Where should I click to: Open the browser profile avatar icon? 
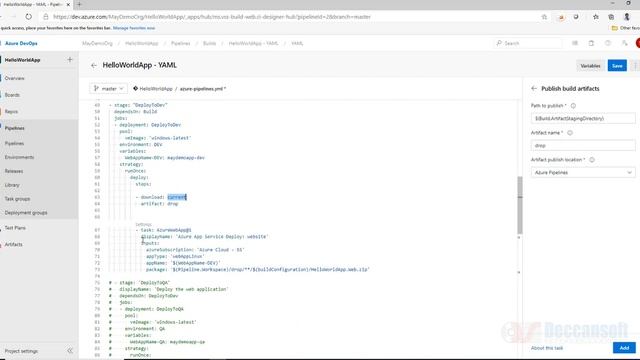click(x=627, y=17)
